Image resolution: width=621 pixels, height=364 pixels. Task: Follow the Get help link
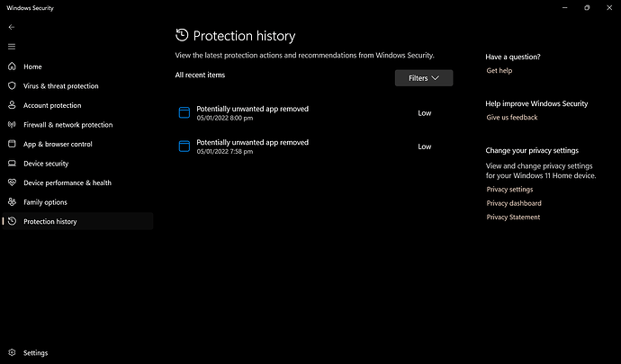499,70
